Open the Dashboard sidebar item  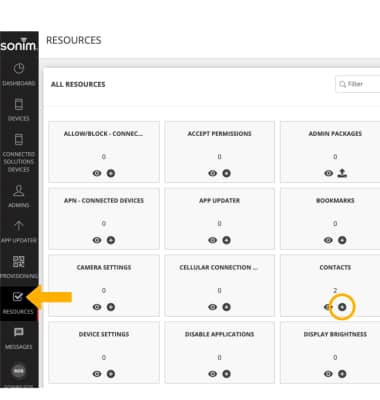[x=19, y=74]
